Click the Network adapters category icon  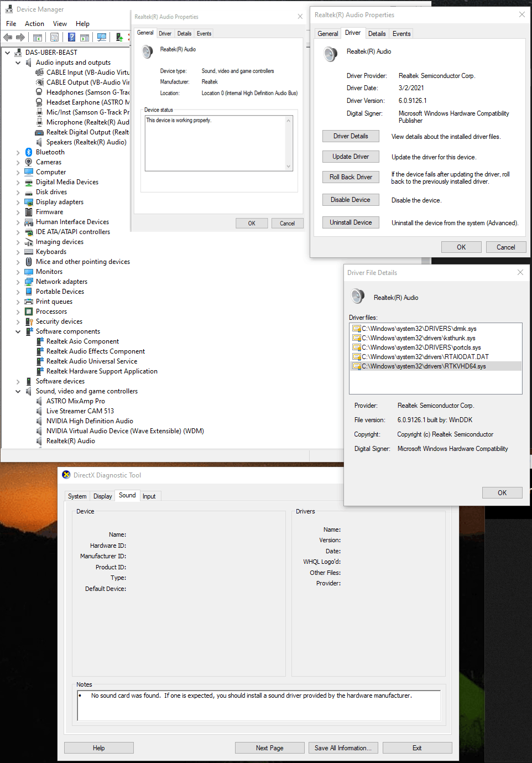click(x=29, y=282)
